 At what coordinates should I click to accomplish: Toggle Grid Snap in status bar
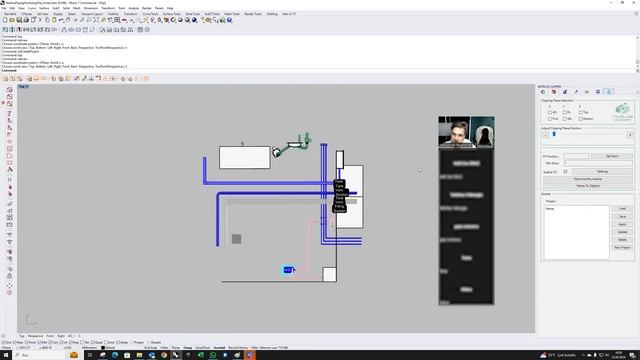(x=151, y=348)
